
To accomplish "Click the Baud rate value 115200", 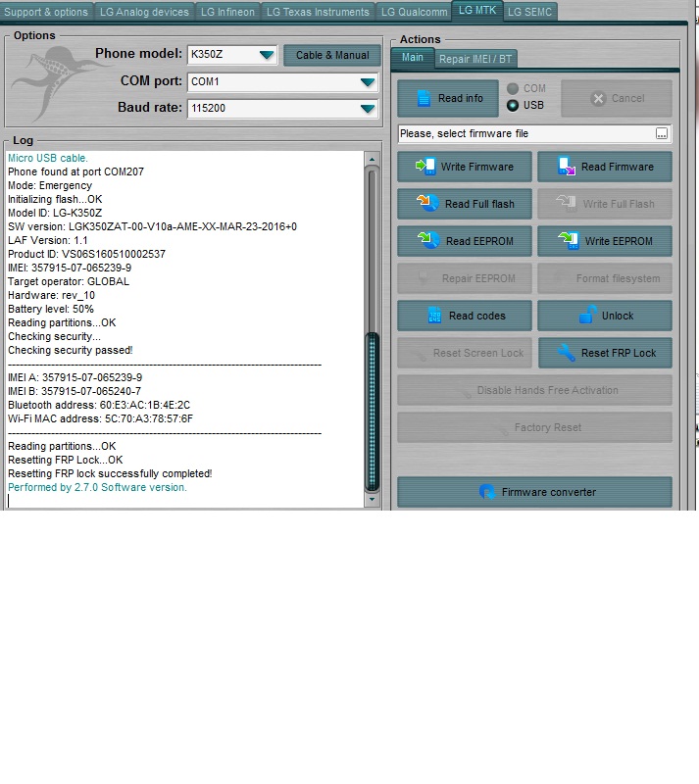I will click(x=208, y=108).
